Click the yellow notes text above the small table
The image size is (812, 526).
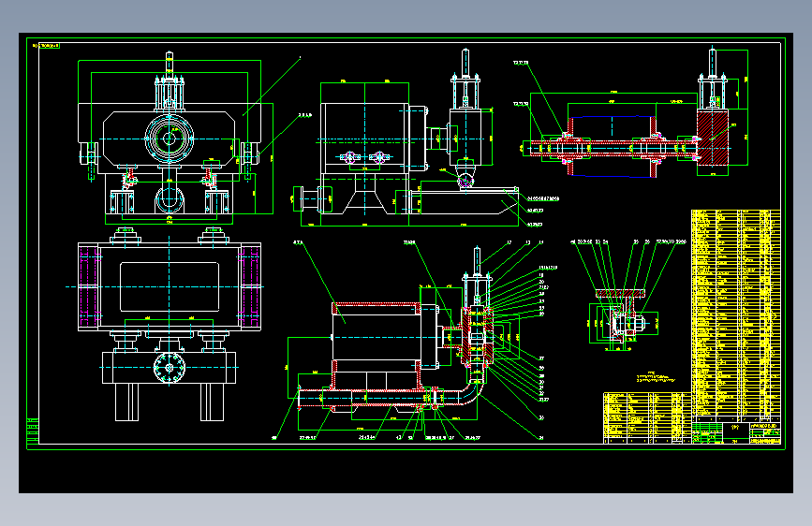[x=656, y=377]
